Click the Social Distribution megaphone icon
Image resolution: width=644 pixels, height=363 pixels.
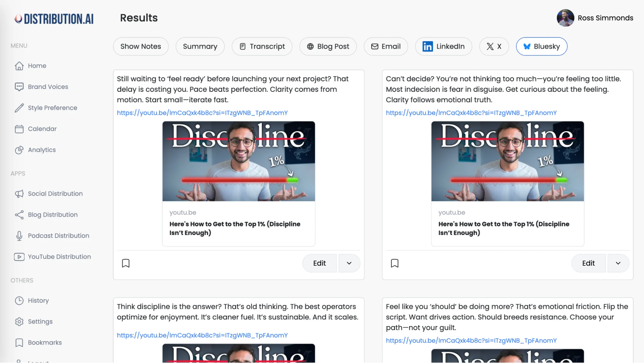coord(19,194)
